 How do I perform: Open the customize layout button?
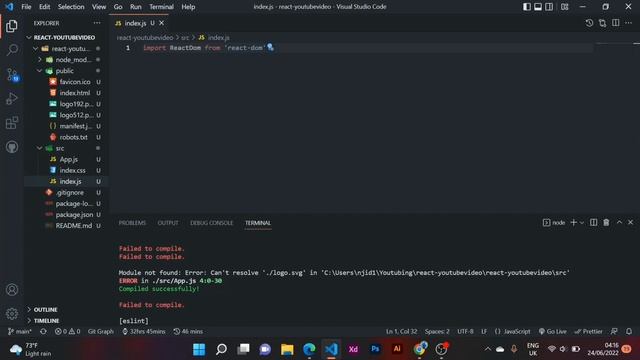(564, 7)
